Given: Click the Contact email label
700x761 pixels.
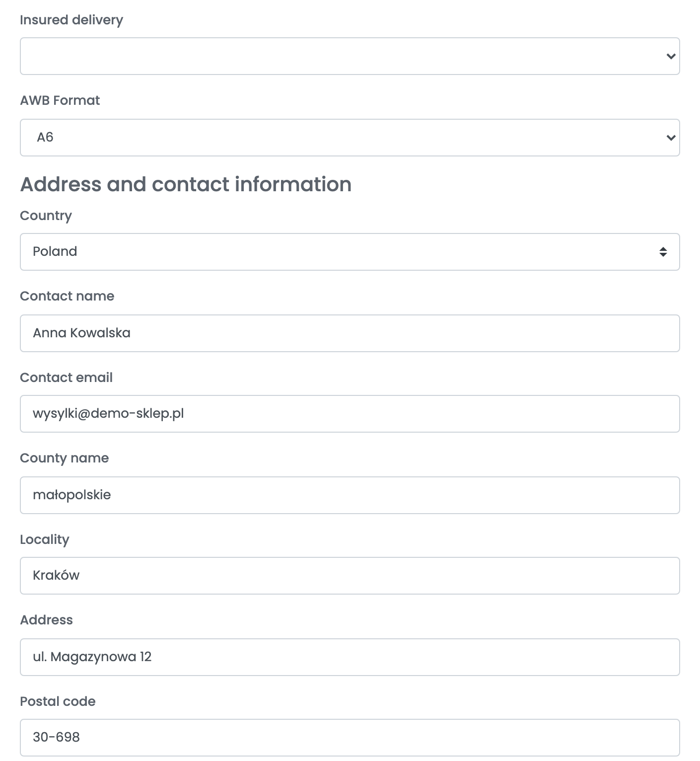Looking at the screenshot, I should tap(66, 378).
